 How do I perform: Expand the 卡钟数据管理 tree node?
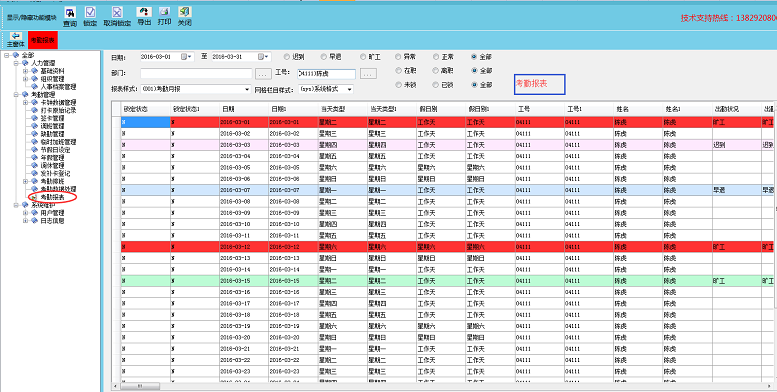[26, 103]
